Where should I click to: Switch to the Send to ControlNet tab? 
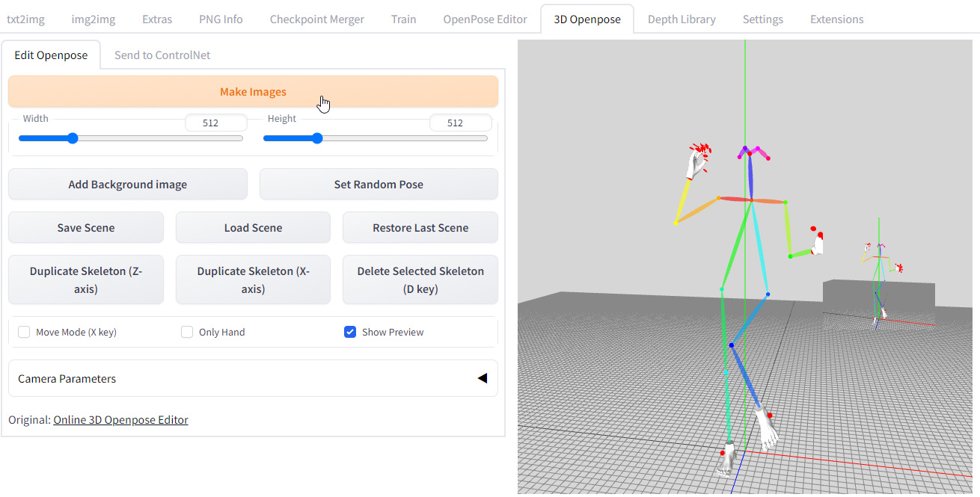click(x=162, y=55)
